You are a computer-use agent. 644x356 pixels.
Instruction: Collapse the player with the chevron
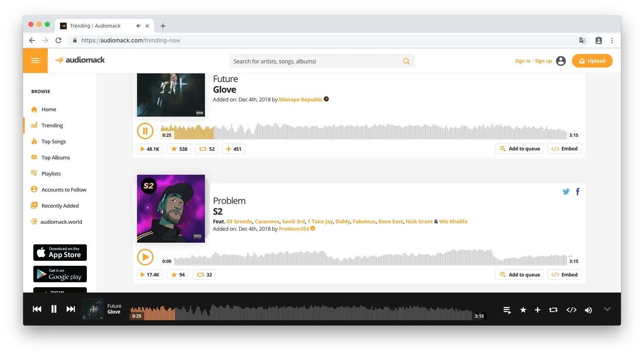607,309
